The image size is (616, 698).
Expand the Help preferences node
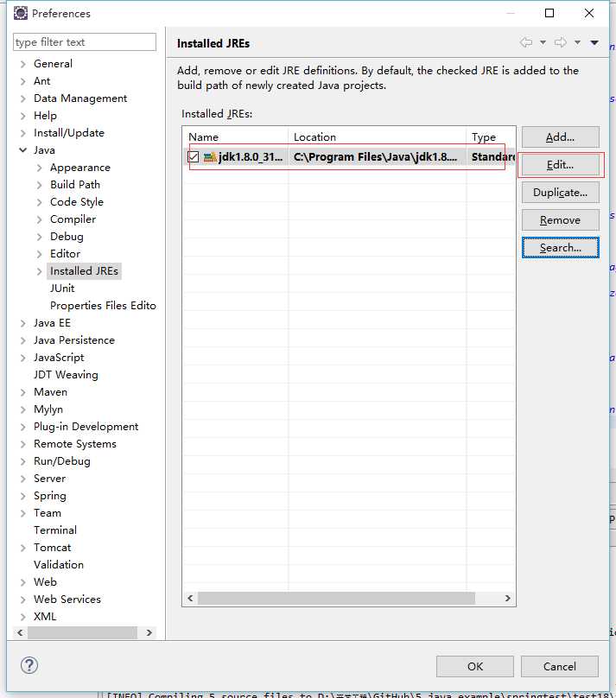click(x=23, y=116)
